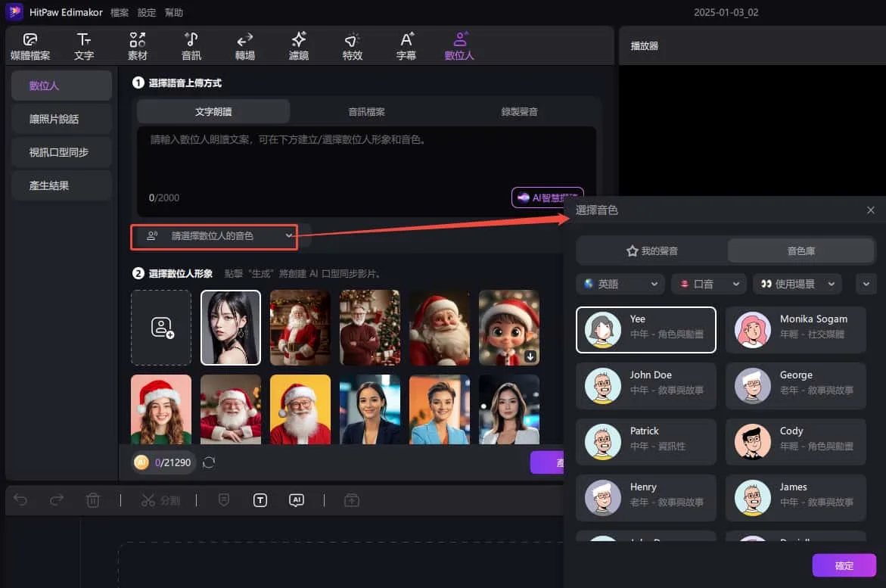Open the 媒體檔案 media panel

tap(31, 45)
